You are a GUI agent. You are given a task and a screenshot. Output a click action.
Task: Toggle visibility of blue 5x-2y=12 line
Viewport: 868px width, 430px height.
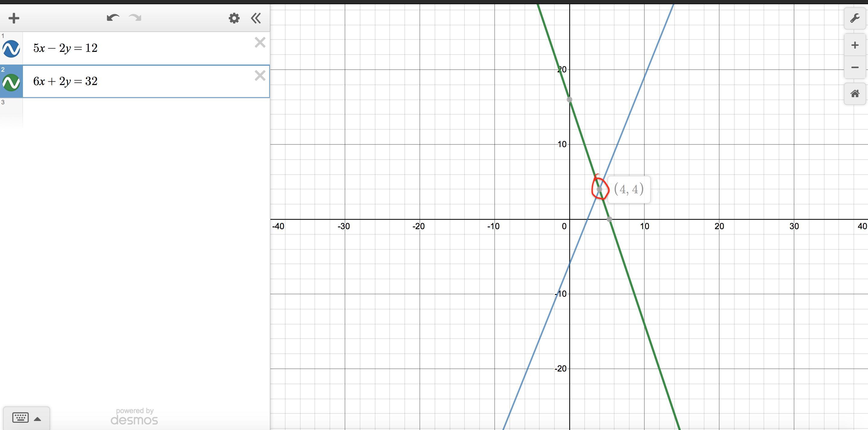(11, 49)
